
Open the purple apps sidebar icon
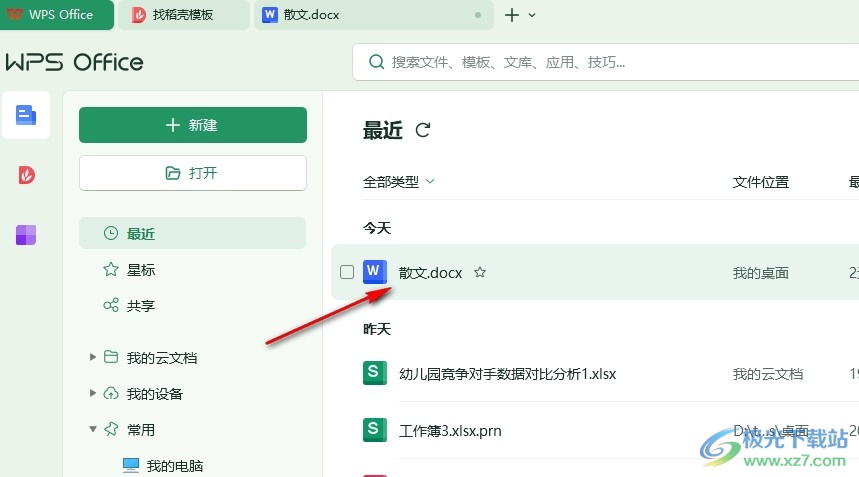pos(26,235)
